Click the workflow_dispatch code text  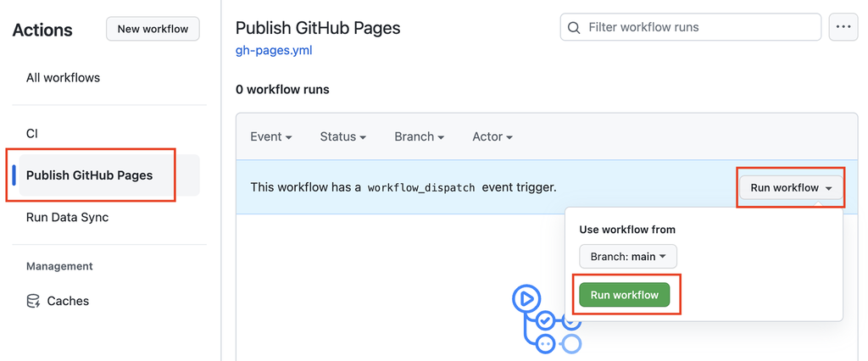[x=421, y=187]
